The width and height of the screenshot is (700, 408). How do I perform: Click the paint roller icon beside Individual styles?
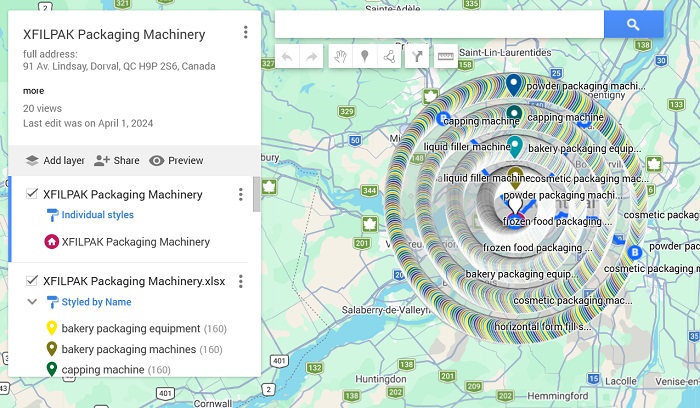[52, 215]
